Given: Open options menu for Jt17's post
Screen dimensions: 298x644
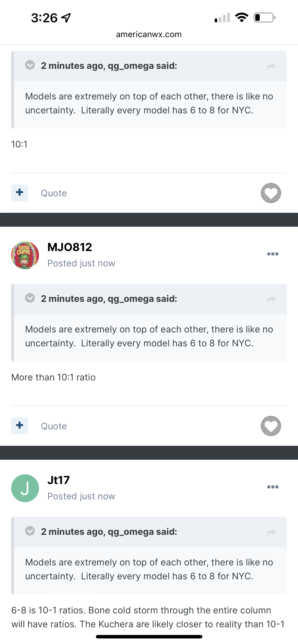Looking at the screenshot, I should [273, 487].
